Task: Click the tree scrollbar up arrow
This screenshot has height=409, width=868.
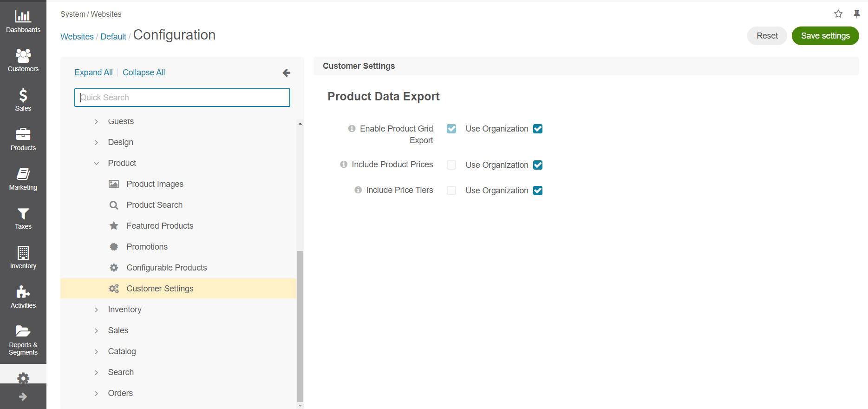Action: click(300, 124)
